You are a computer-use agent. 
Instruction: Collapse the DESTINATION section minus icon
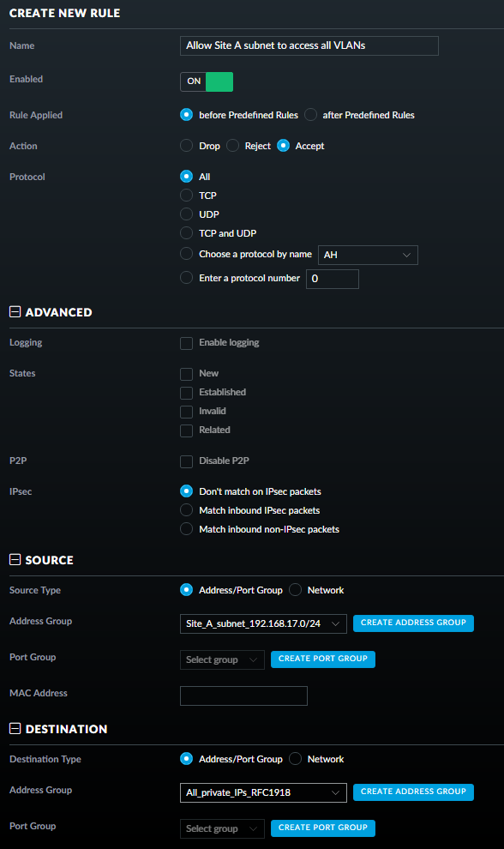tap(15, 728)
